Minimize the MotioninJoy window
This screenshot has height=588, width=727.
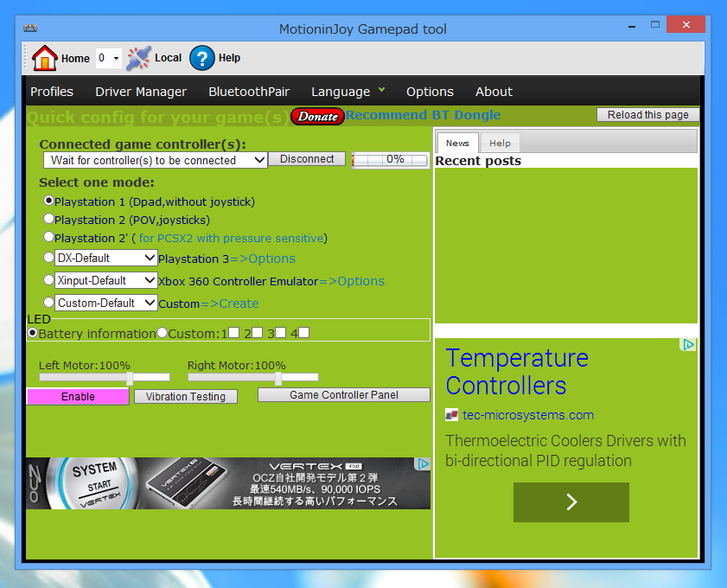632,25
